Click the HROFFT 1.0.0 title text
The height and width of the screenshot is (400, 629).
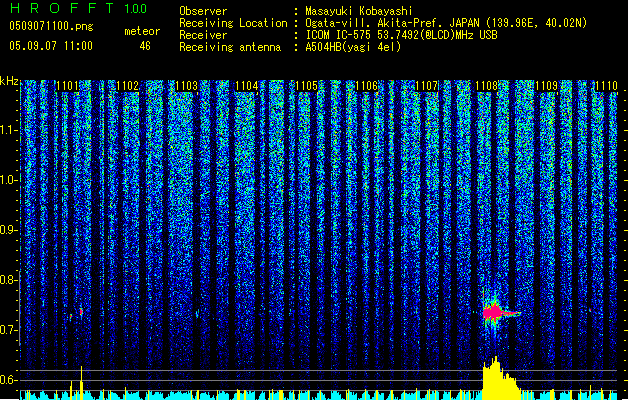pos(78,8)
